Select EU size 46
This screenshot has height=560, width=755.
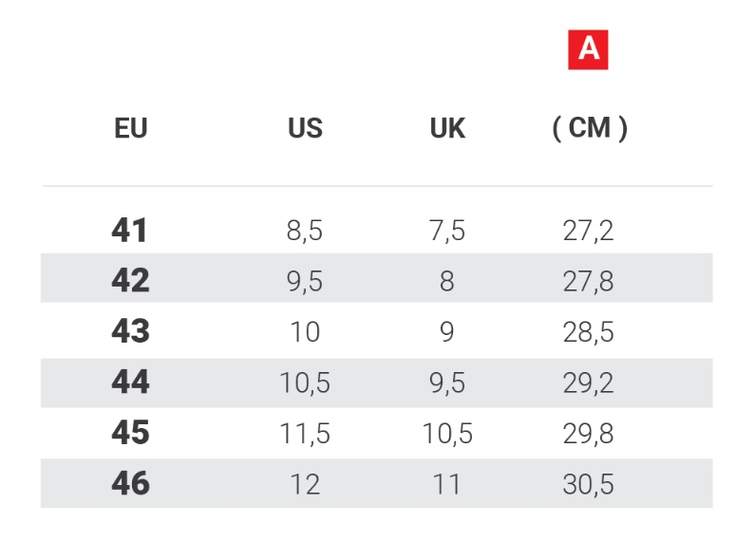click(130, 484)
